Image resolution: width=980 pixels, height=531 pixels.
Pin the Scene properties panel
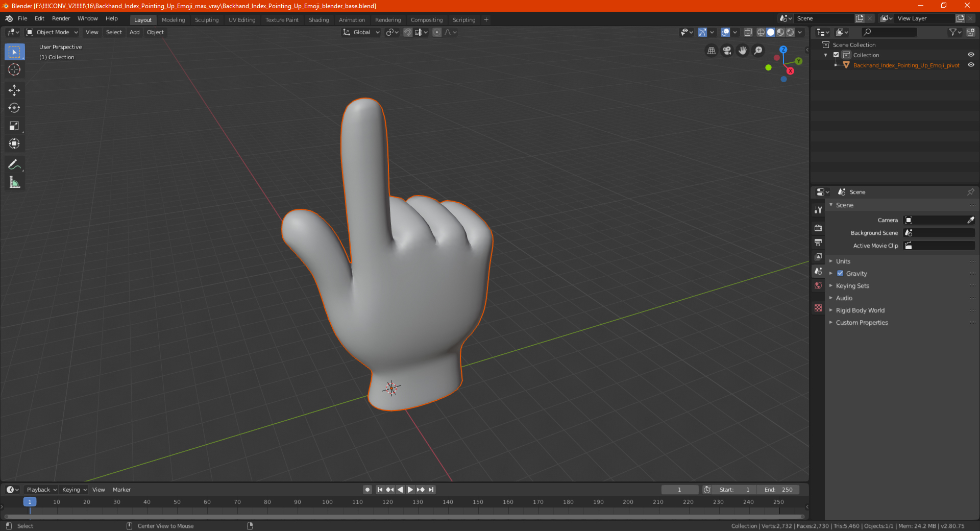pyautogui.click(x=970, y=192)
